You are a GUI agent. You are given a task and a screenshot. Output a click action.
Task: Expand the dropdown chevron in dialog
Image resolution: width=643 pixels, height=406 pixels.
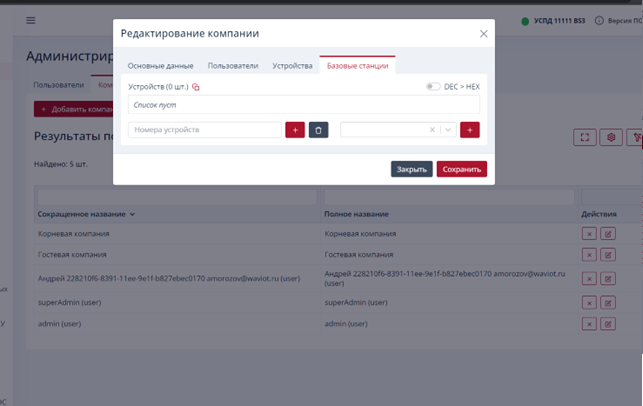[448, 130]
